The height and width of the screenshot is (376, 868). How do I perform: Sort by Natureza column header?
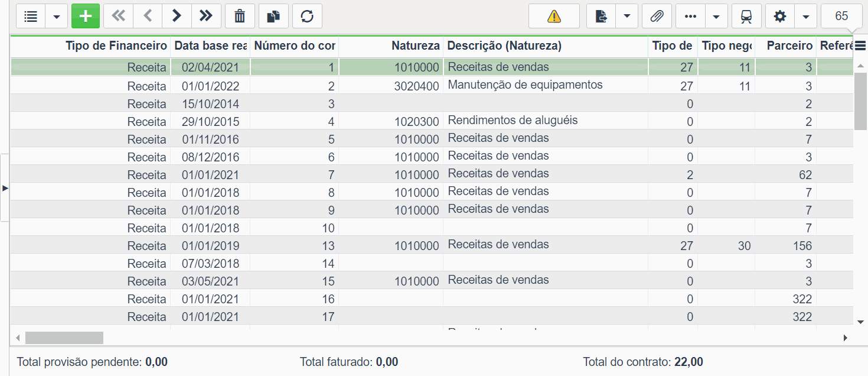[391, 46]
